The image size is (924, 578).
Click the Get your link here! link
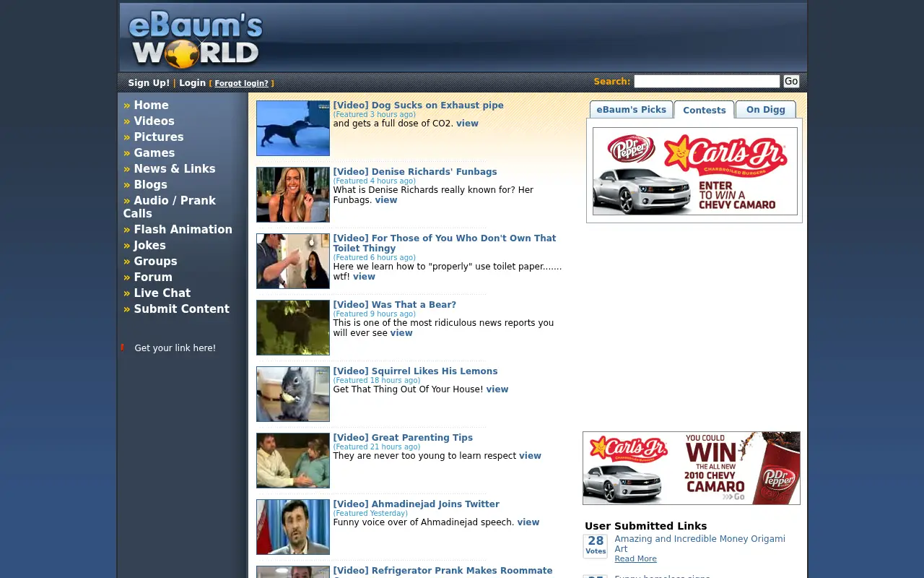pyautogui.click(x=175, y=348)
